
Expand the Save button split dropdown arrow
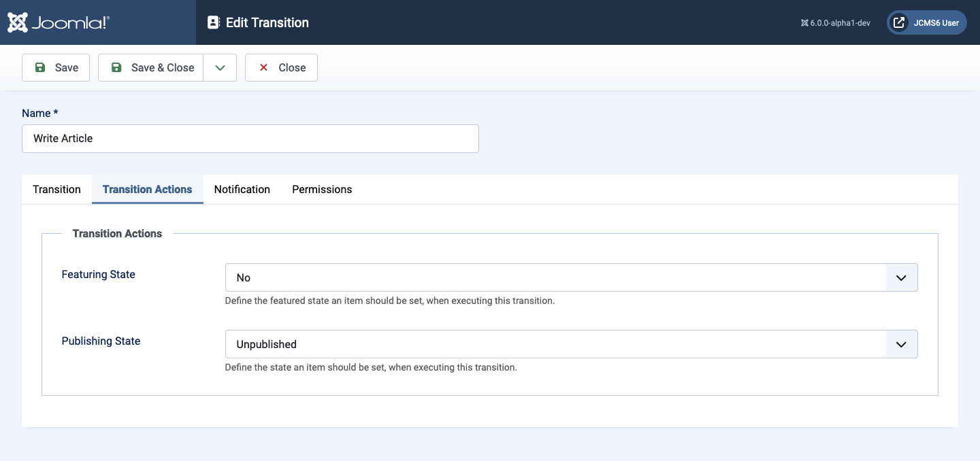220,67
